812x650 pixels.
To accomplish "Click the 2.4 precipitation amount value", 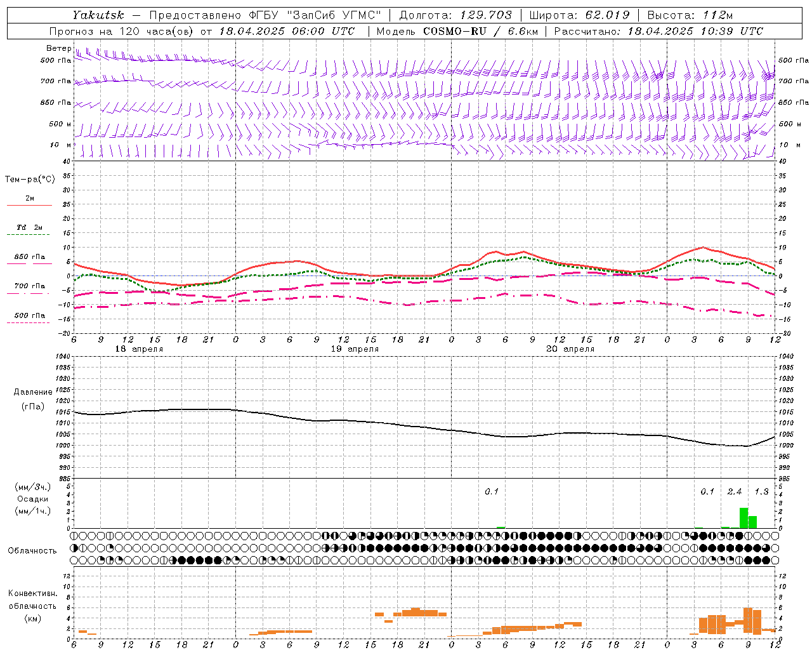I will click(x=735, y=491).
